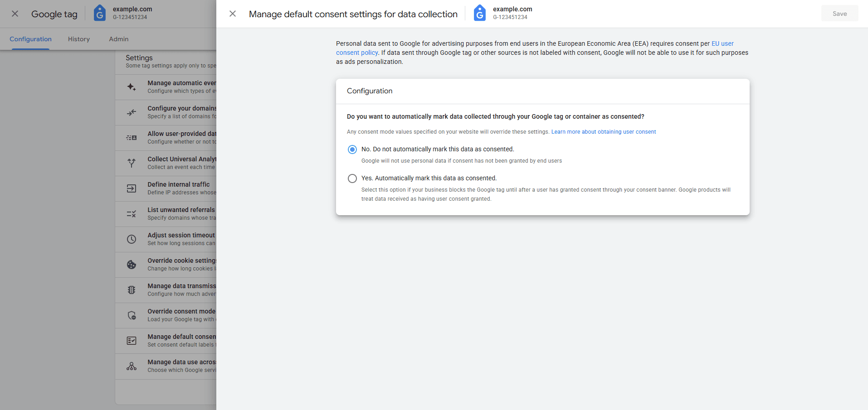Switch to the Configuration tab
The image size is (868, 410).
coord(30,39)
